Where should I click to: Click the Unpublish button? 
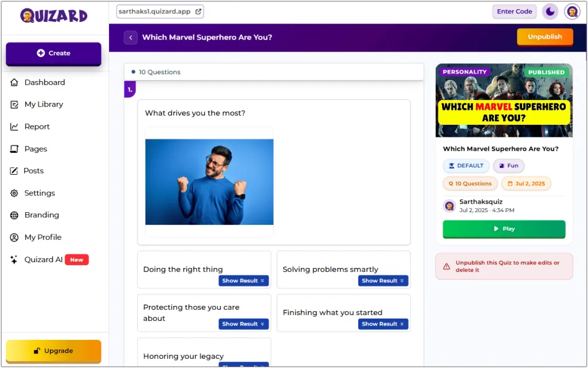(x=545, y=37)
